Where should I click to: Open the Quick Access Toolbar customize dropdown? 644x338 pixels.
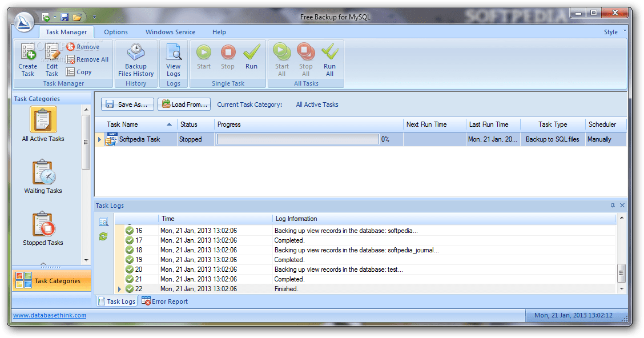tap(95, 17)
